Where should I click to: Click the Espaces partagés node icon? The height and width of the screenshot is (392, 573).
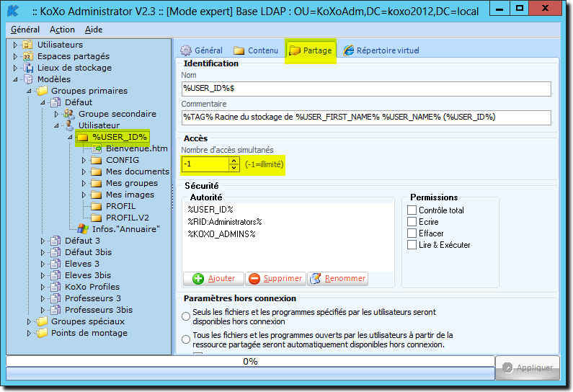point(27,56)
